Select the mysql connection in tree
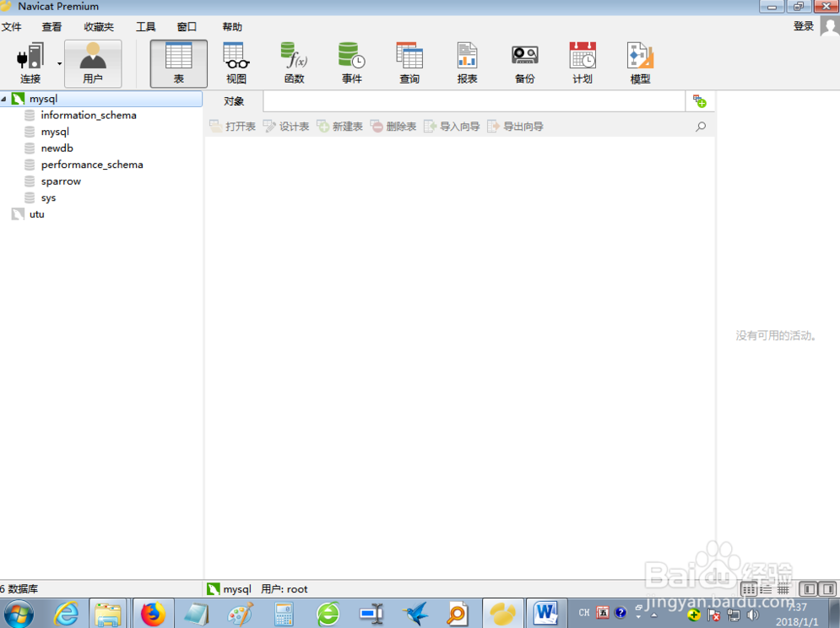This screenshot has height=628, width=840. point(101,99)
